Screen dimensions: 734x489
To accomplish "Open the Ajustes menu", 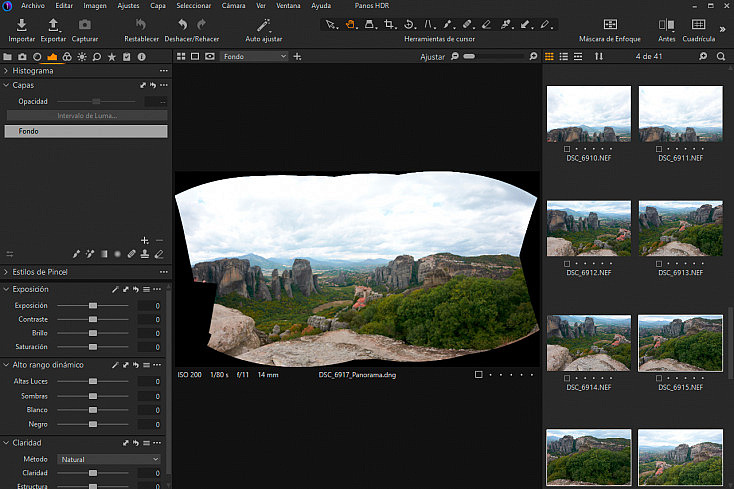I will click(128, 6).
